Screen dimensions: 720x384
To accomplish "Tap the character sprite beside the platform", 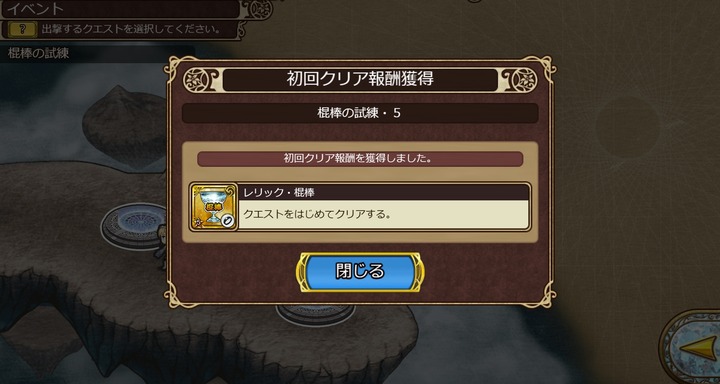I will [x=160, y=246].
